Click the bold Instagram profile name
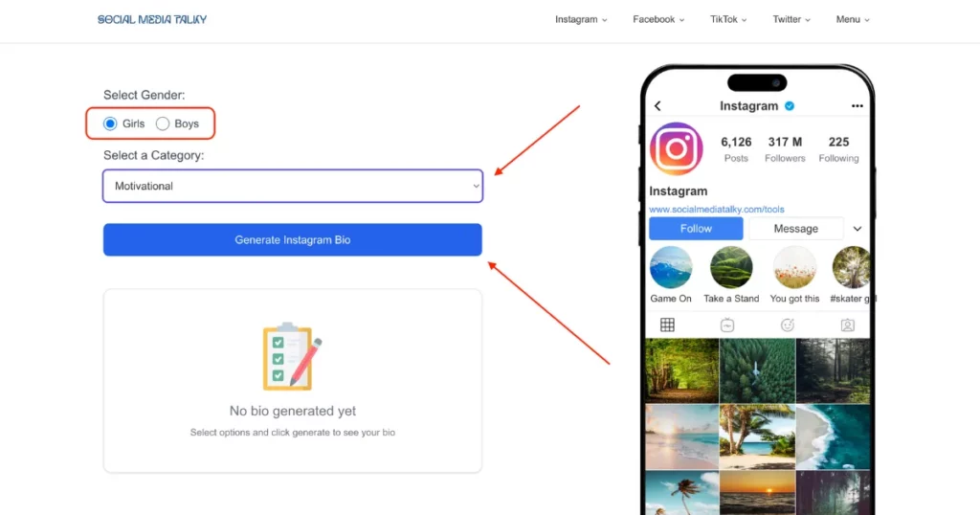The height and width of the screenshot is (515, 980). pyautogui.click(x=679, y=191)
